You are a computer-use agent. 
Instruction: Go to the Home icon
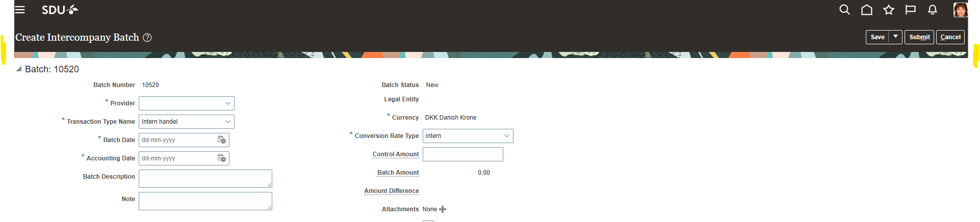[867, 10]
